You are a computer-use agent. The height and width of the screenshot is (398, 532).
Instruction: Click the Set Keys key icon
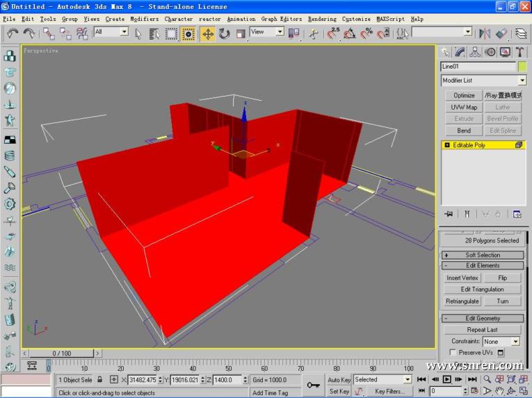[x=314, y=384]
